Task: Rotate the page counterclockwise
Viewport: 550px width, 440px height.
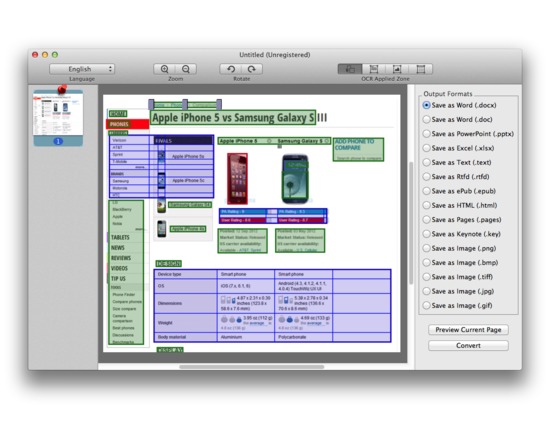Action: click(x=231, y=69)
